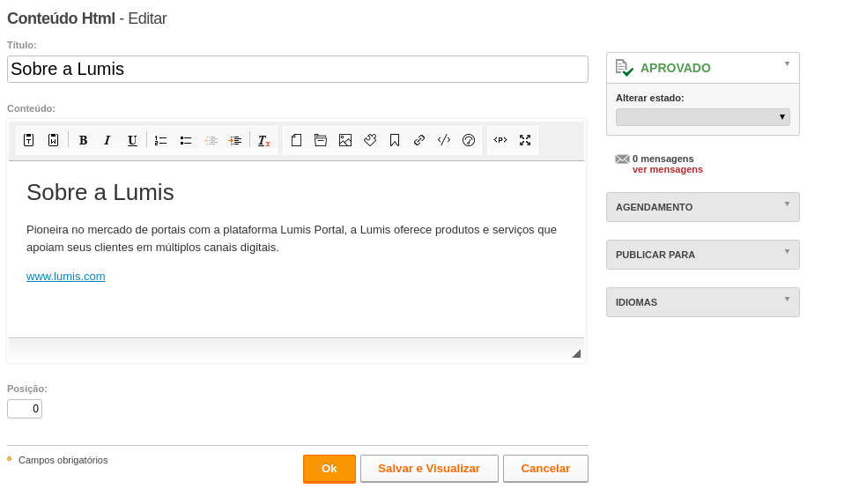This screenshot has height=504, width=859.
Task: Click the Ok button
Action: [330, 469]
